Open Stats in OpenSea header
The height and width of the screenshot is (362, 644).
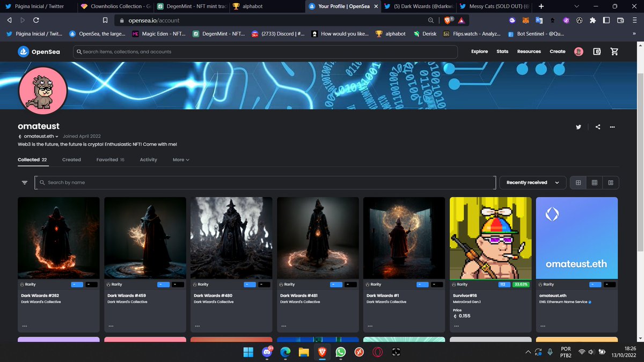[502, 51]
